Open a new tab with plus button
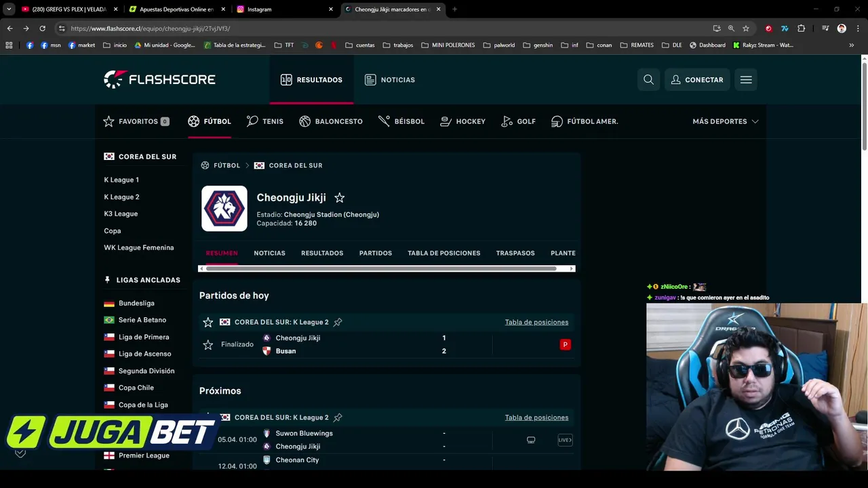Viewport: 868px width, 488px height. coord(454,9)
